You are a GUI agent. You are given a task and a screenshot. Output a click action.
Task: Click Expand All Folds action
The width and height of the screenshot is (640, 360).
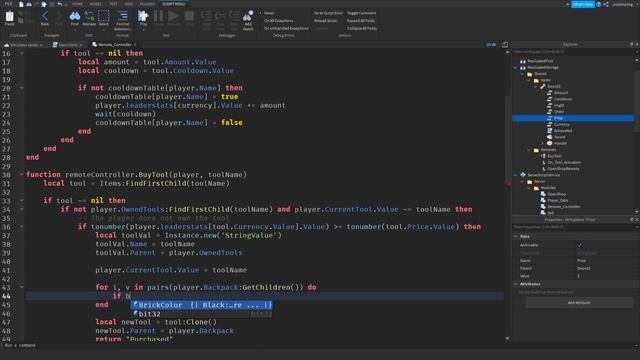click(x=361, y=21)
